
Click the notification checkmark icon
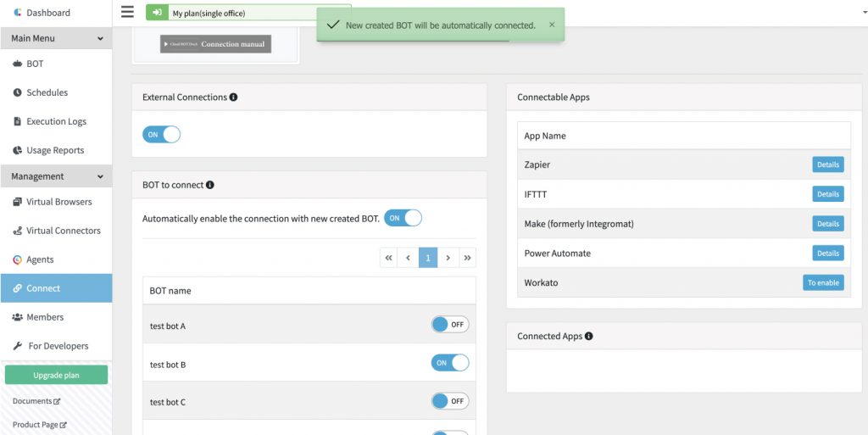tap(332, 25)
